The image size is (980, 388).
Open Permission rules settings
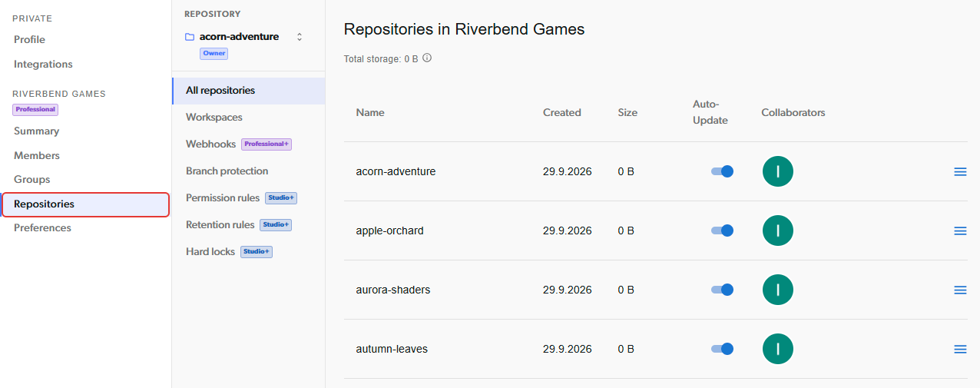tap(223, 197)
